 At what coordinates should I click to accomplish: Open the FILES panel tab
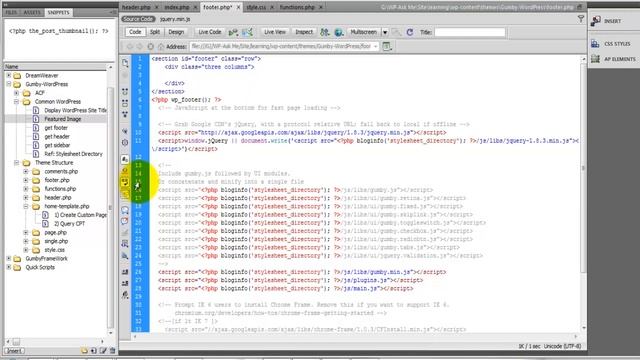click(11, 13)
